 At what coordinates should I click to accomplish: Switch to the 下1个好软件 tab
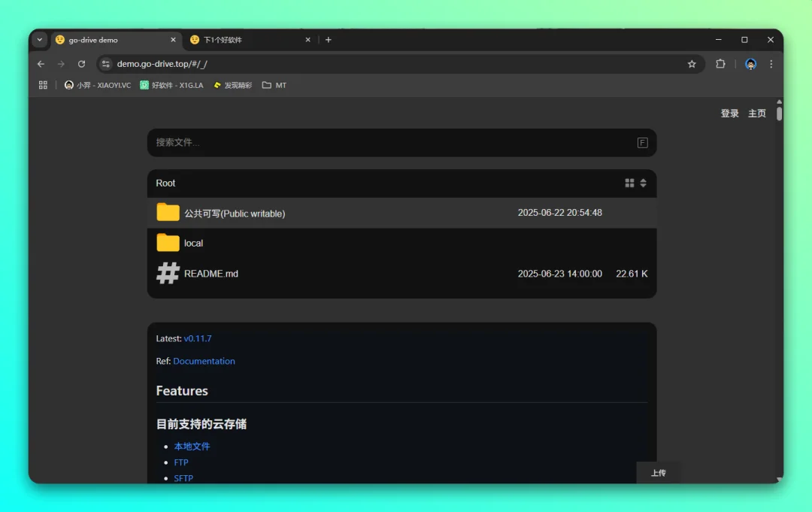click(250, 40)
